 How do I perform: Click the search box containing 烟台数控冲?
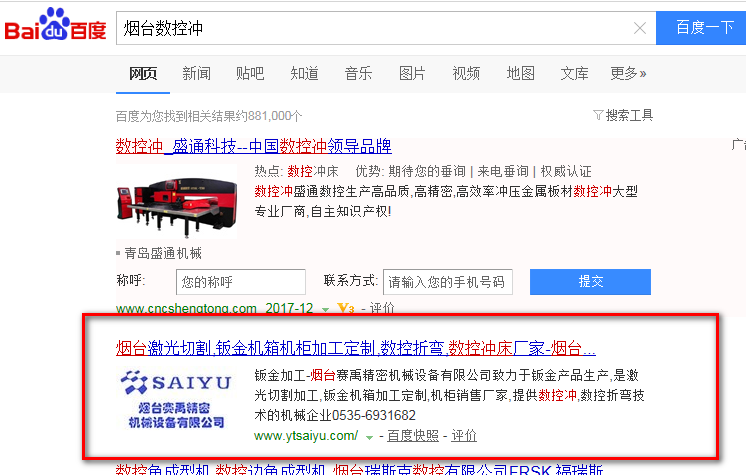click(x=370, y=28)
